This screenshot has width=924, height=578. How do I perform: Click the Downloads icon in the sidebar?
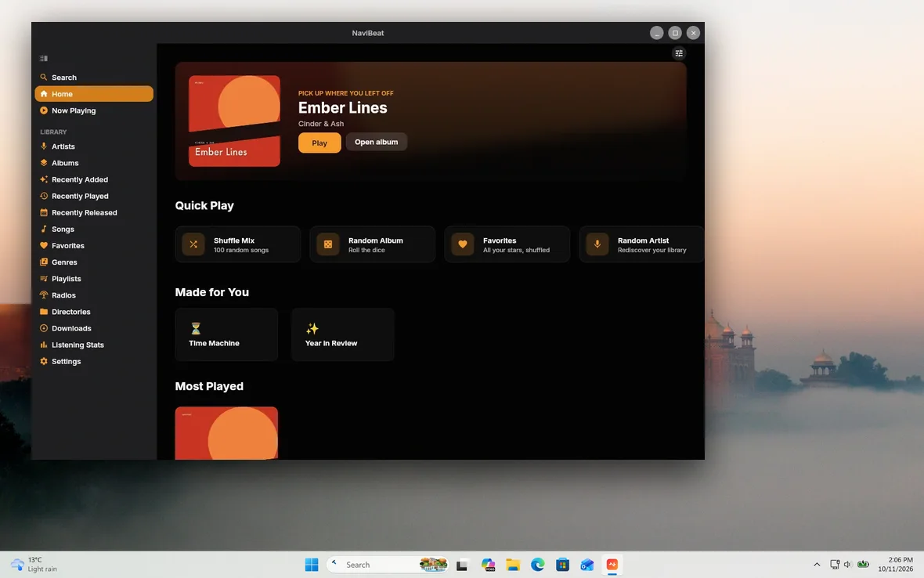(x=44, y=327)
